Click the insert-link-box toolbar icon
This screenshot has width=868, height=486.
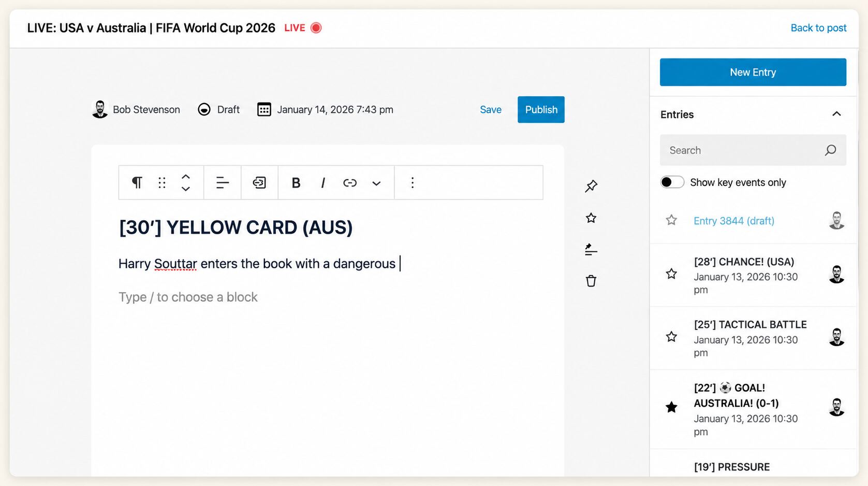pyautogui.click(x=259, y=182)
